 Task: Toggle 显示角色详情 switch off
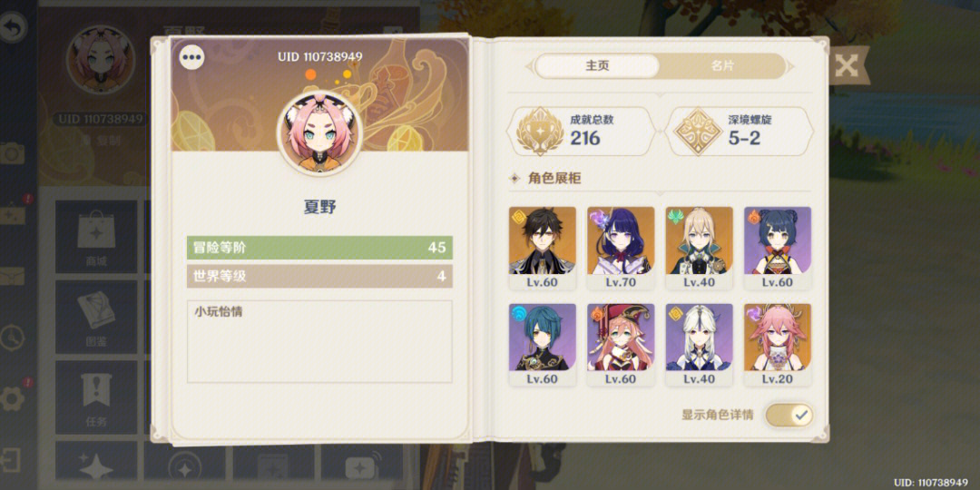[x=789, y=415]
